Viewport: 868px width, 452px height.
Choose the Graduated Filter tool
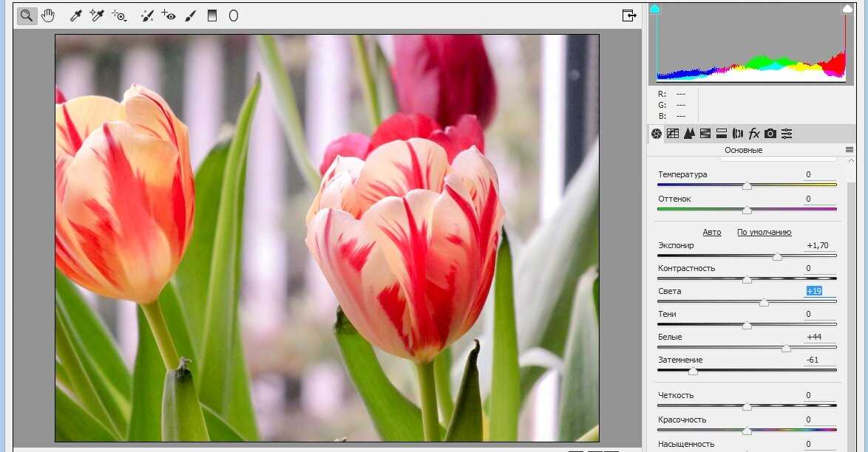pos(212,16)
